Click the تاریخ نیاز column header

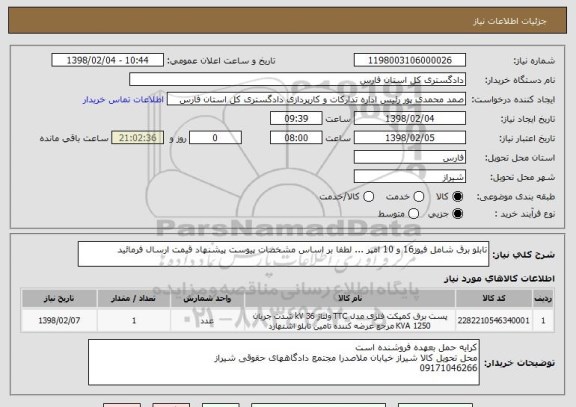(59, 299)
